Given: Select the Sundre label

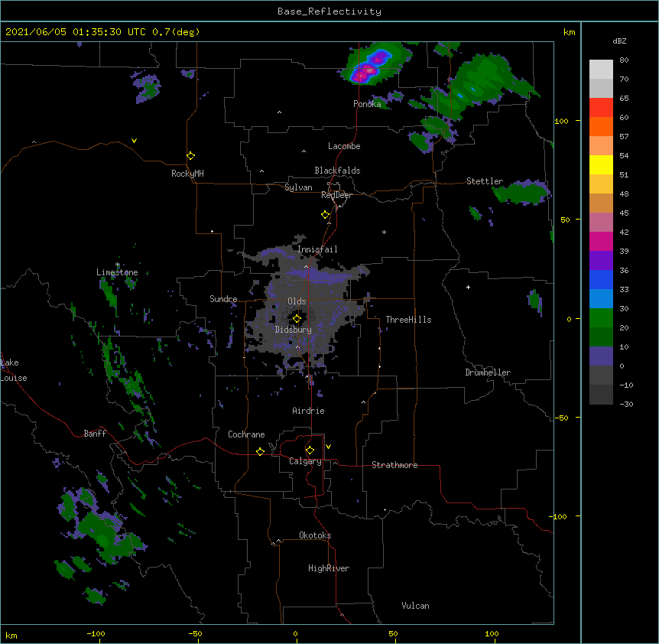Looking at the screenshot, I should tap(223, 299).
